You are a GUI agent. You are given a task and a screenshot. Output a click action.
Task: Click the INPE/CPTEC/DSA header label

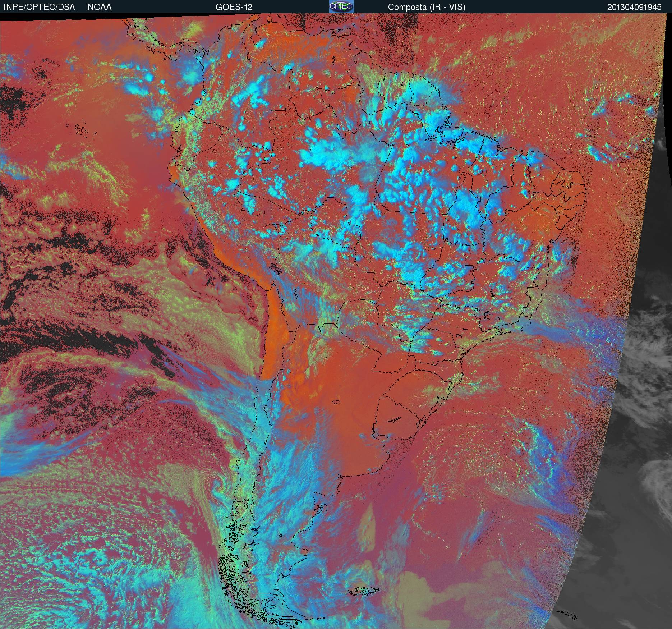point(39,7)
